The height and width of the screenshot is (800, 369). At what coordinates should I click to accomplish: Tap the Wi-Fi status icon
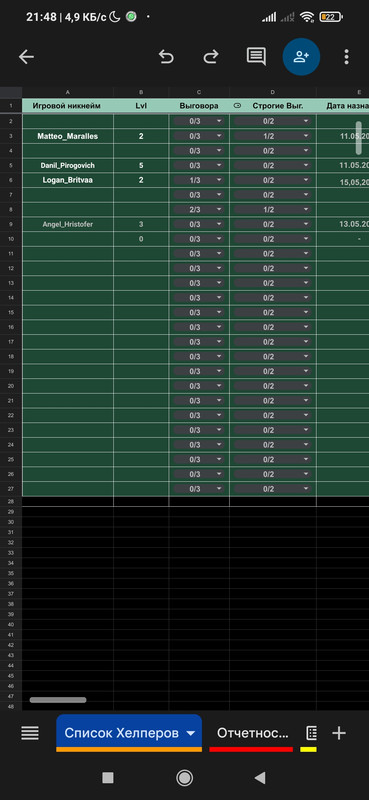click(307, 17)
